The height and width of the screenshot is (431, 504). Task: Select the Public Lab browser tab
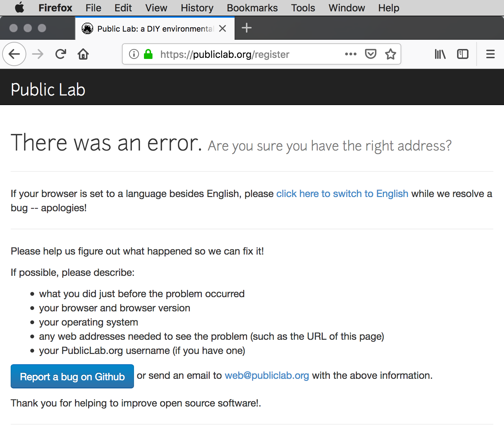pos(155,28)
